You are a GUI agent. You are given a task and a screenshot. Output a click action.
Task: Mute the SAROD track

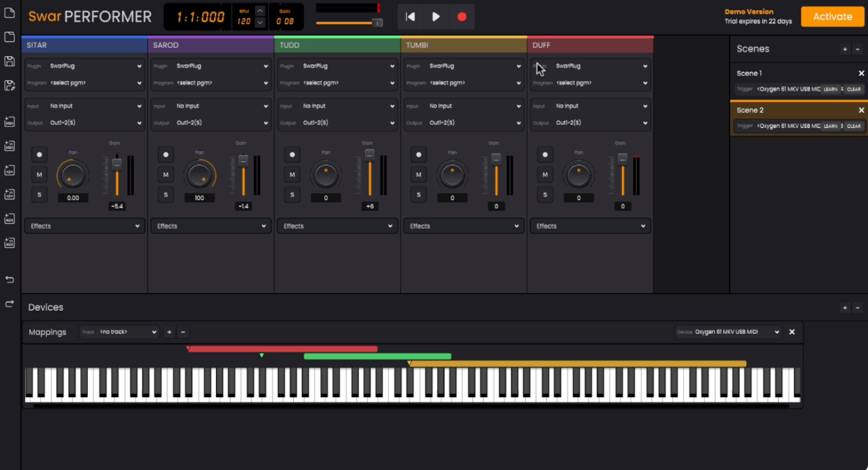point(166,175)
